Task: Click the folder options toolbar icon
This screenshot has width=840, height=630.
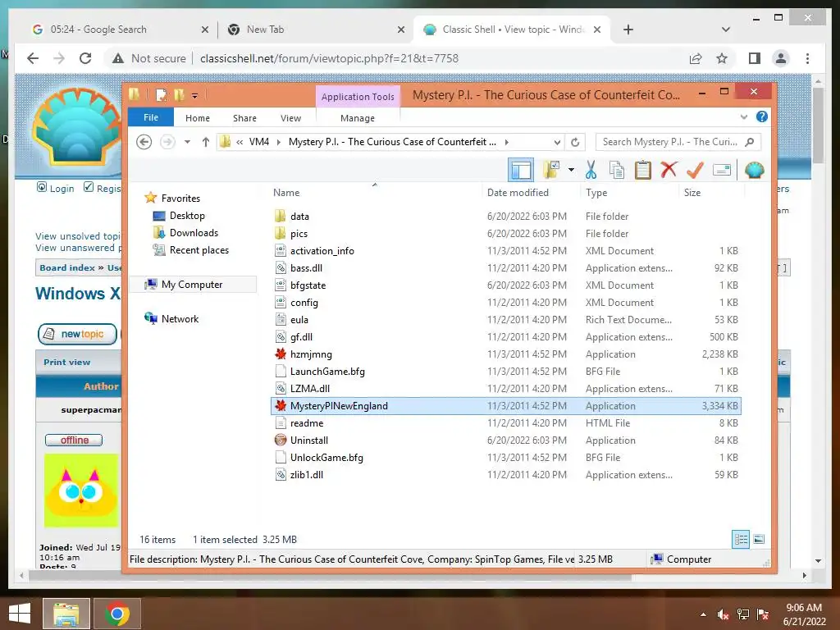Action: pos(551,171)
